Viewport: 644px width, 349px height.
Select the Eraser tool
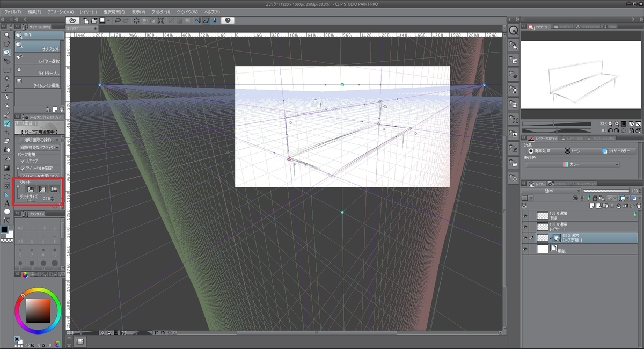[7, 141]
